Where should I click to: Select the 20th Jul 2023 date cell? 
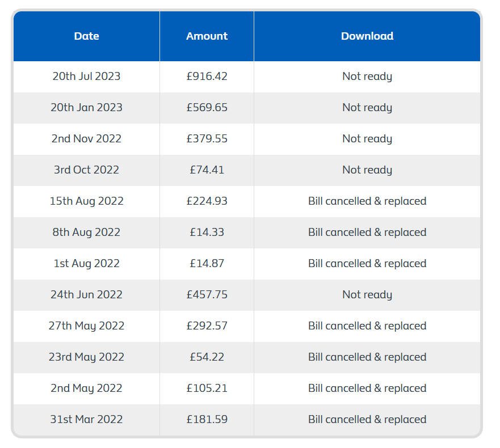86,77
